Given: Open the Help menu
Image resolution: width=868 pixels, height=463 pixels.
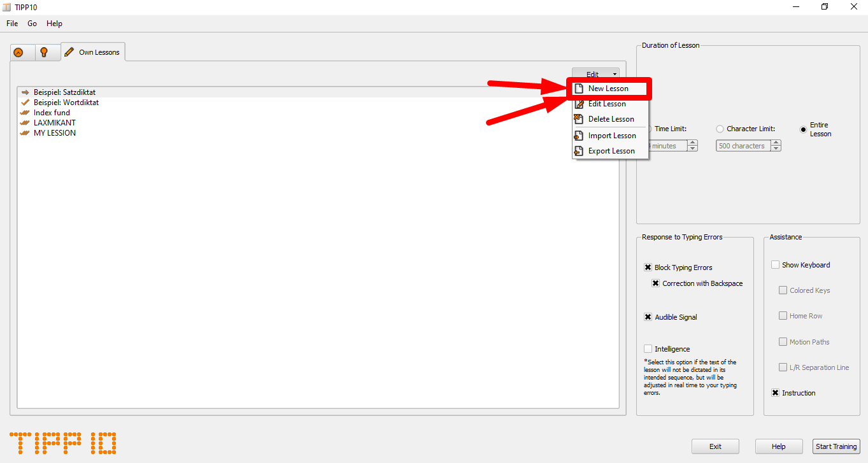Looking at the screenshot, I should (x=54, y=24).
